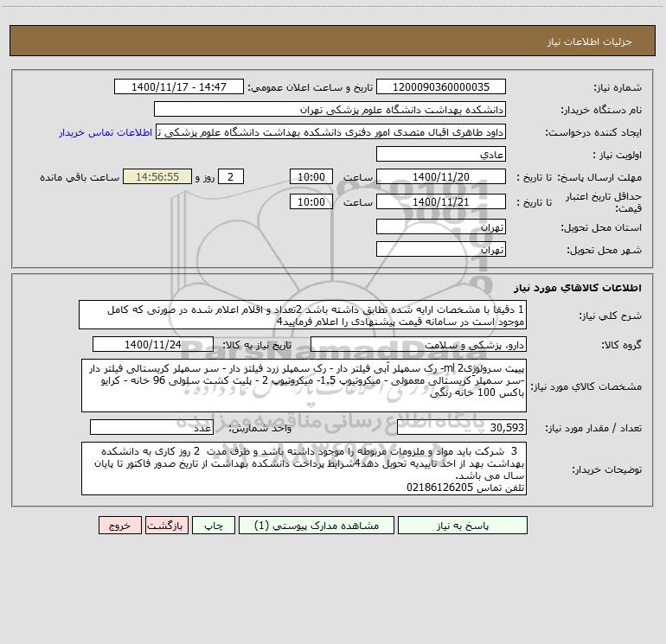
Task: Click the خروج exit button
Action: coord(119,525)
